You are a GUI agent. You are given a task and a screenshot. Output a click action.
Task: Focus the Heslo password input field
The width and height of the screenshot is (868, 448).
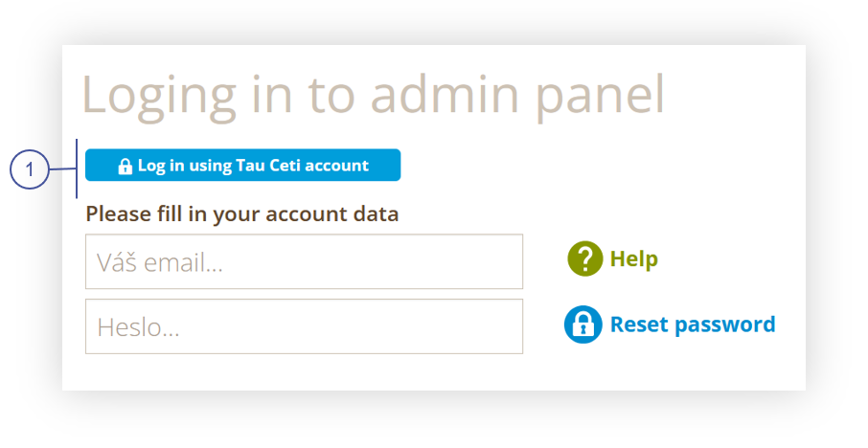point(304,326)
